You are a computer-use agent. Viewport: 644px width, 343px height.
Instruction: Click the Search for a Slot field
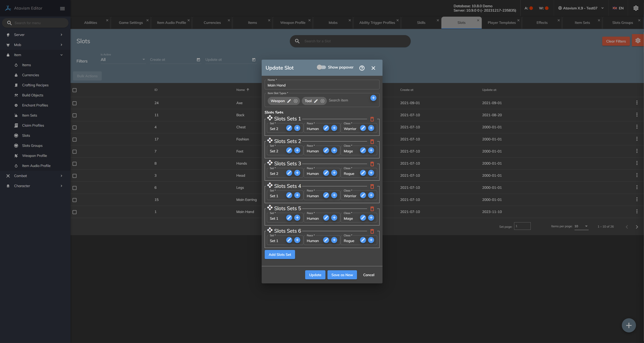click(350, 41)
